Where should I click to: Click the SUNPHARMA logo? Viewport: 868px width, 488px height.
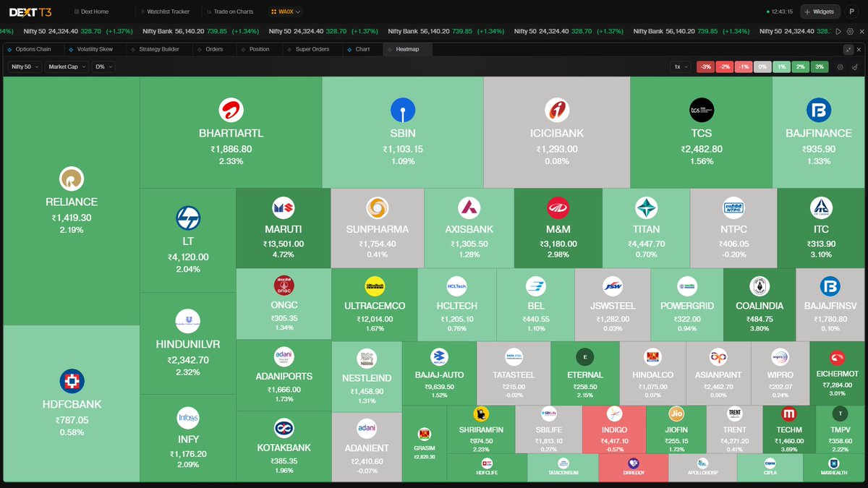pyautogui.click(x=378, y=208)
